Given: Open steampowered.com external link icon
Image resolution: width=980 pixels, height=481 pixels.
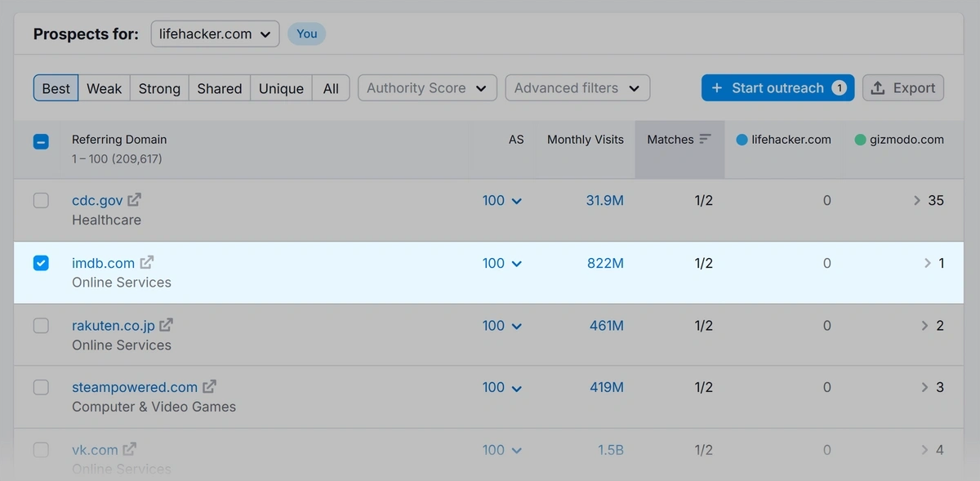Looking at the screenshot, I should [x=210, y=386].
